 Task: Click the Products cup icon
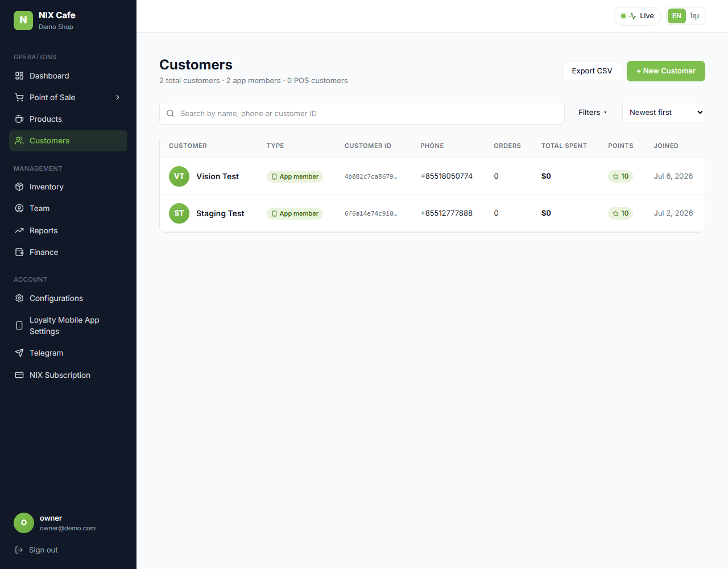(19, 119)
